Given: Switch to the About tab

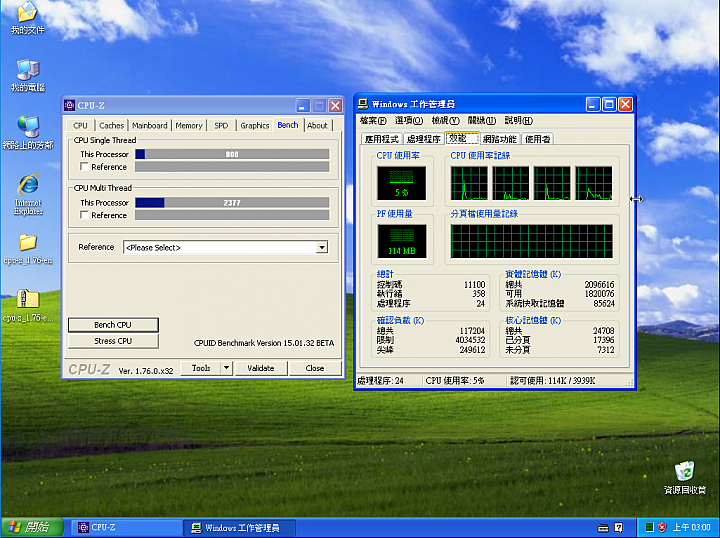Looking at the screenshot, I should point(317,125).
